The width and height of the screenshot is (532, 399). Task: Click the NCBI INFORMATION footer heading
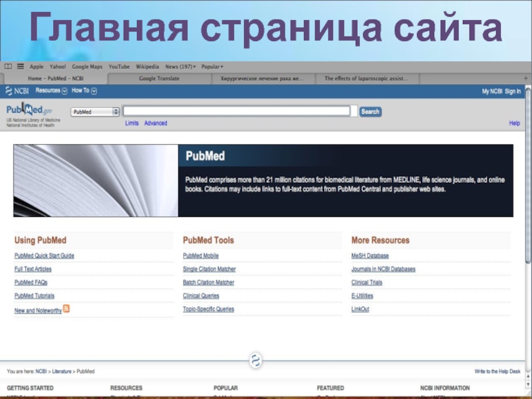pos(445,388)
